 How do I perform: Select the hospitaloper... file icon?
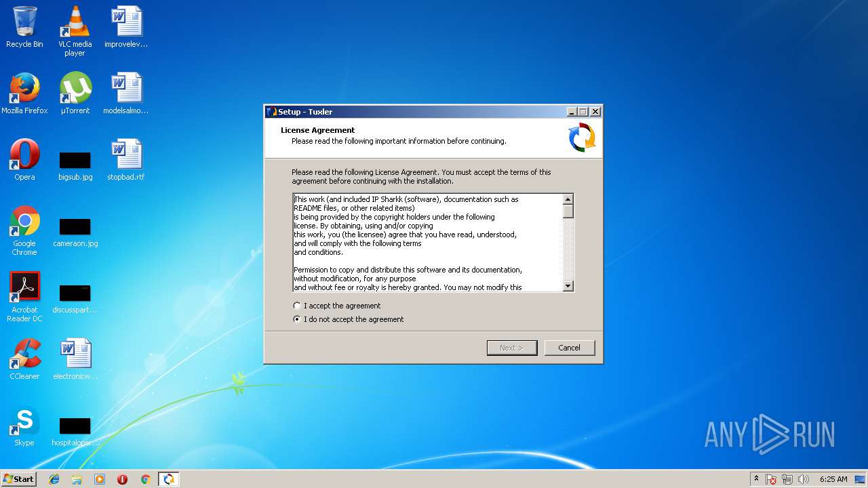[75, 432]
